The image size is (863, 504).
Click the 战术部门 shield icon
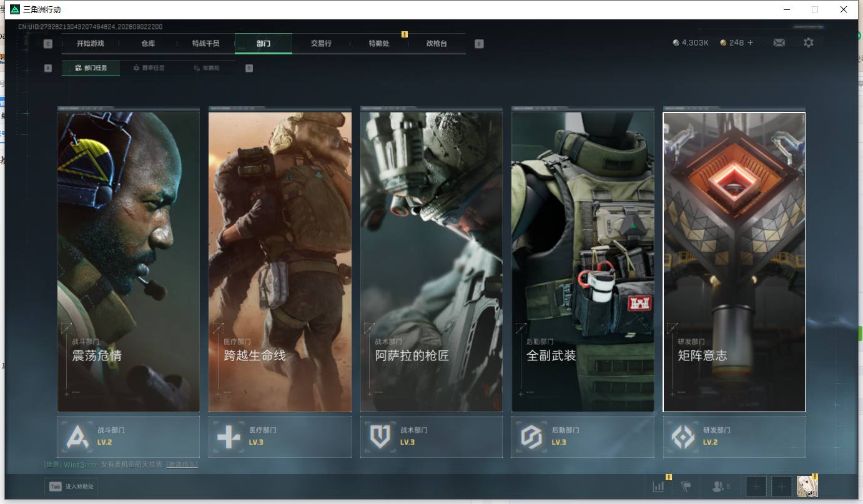(380, 437)
